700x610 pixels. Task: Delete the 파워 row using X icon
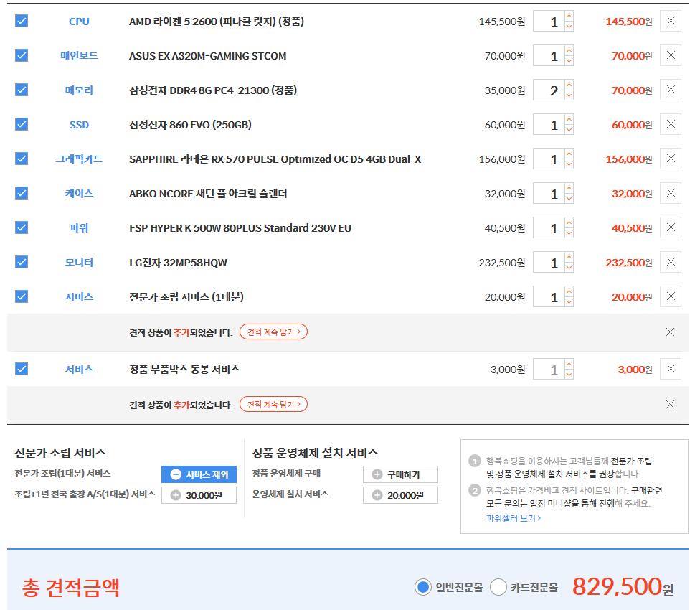click(x=671, y=227)
